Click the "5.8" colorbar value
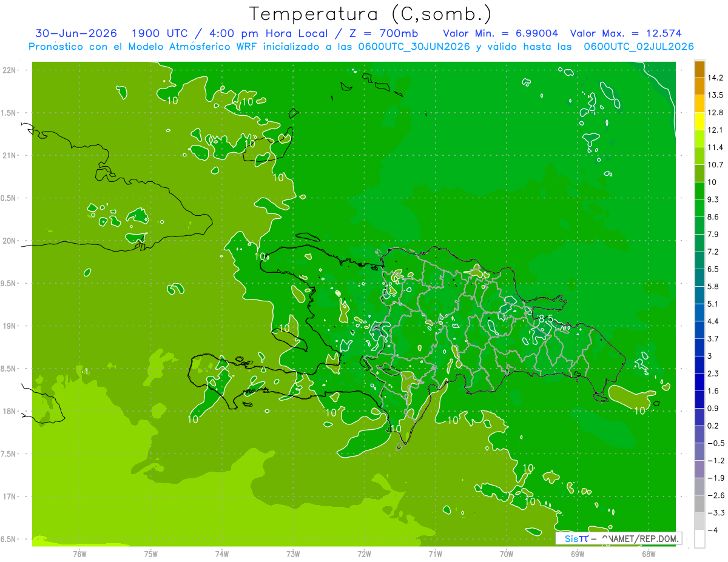This screenshot has height=562, width=728. 714,287
